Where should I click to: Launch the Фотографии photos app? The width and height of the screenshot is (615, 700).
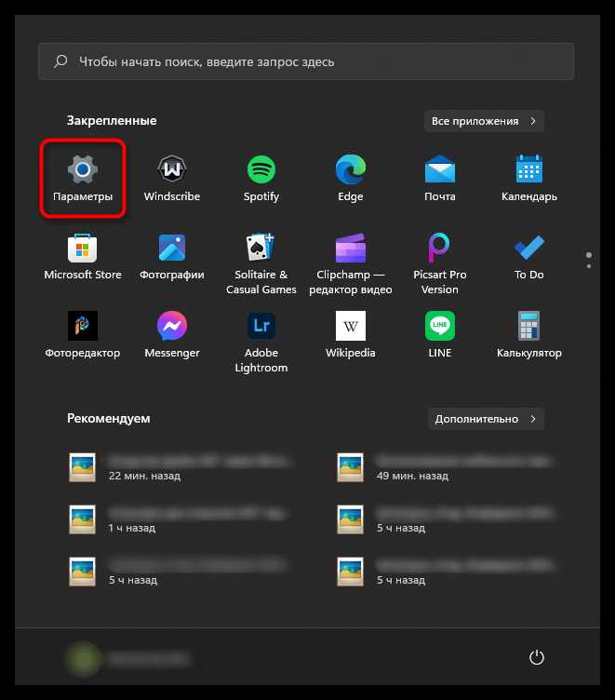172,257
